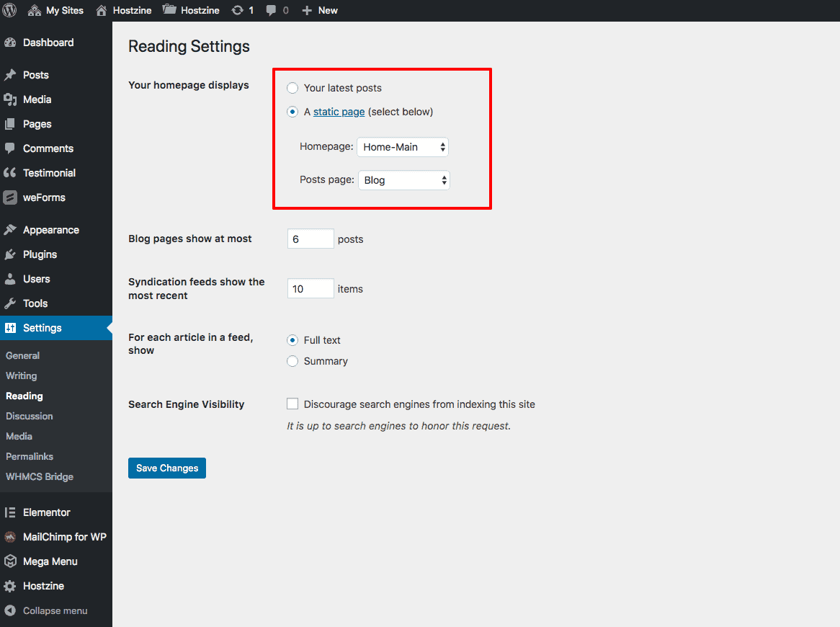Open the Elementor sidebar icon
This screenshot has width=840, height=627.
tap(10, 512)
